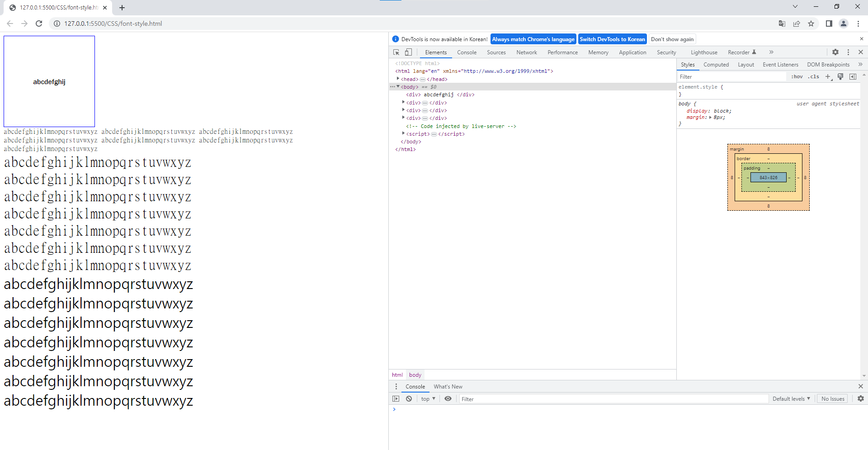Close the font-style.html tab

pos(105,8)
